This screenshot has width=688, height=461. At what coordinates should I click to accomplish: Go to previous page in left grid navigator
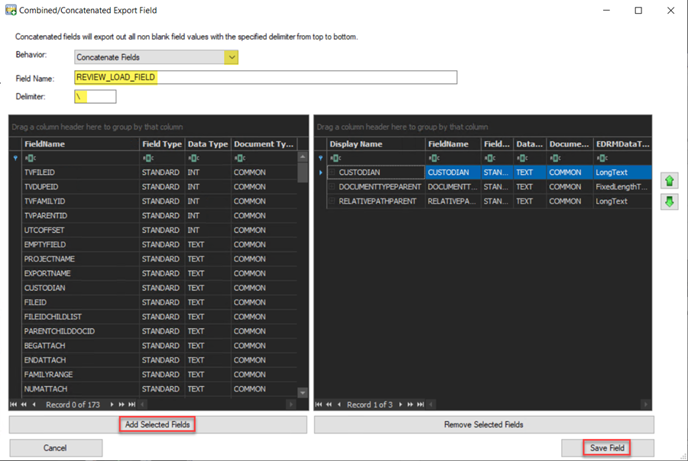coord(24,404)
